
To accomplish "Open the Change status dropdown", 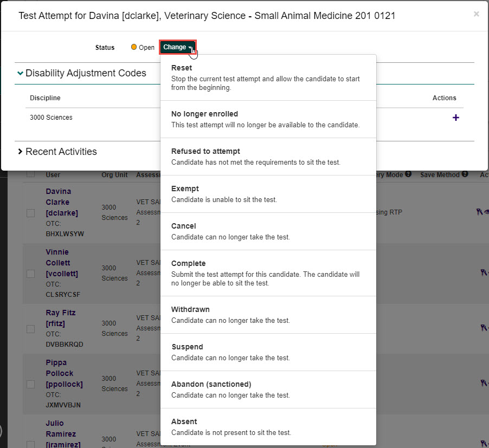I will click(177, 47).
